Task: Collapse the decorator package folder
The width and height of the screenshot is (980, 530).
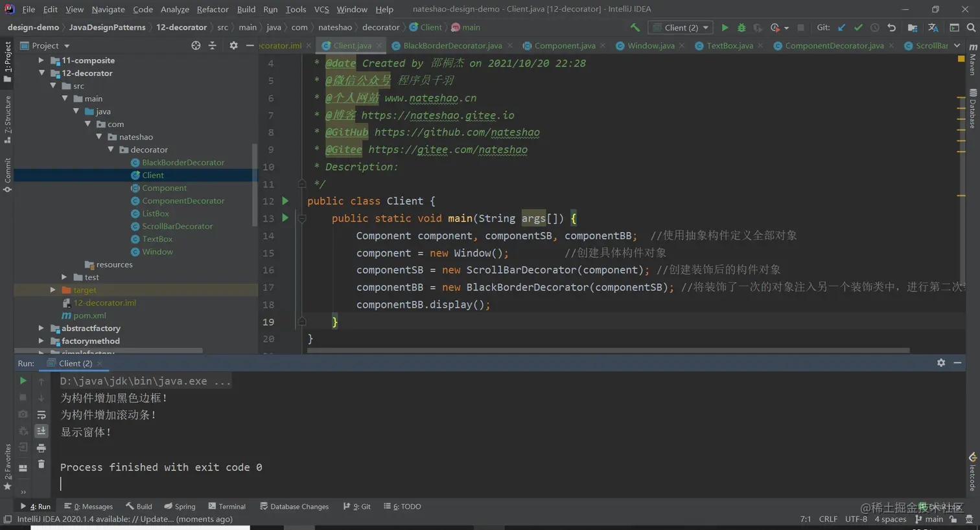Action: [111, 150]
